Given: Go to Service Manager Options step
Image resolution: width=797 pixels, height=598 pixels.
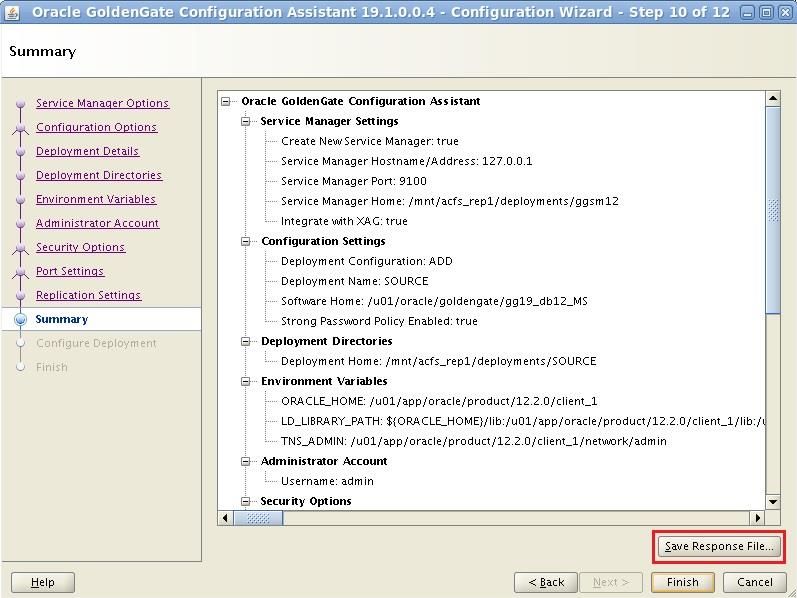Looking at the screenshot, I should (x=102, y=103).
